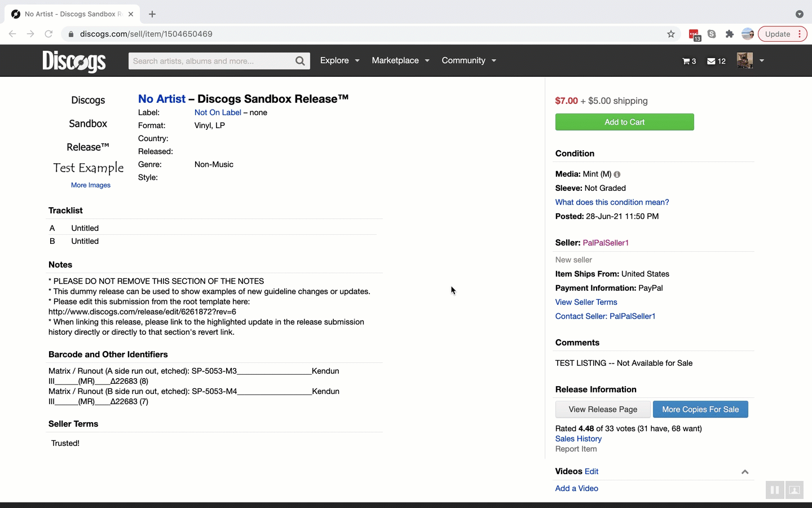Open the View Release Page button

(602, 409)
